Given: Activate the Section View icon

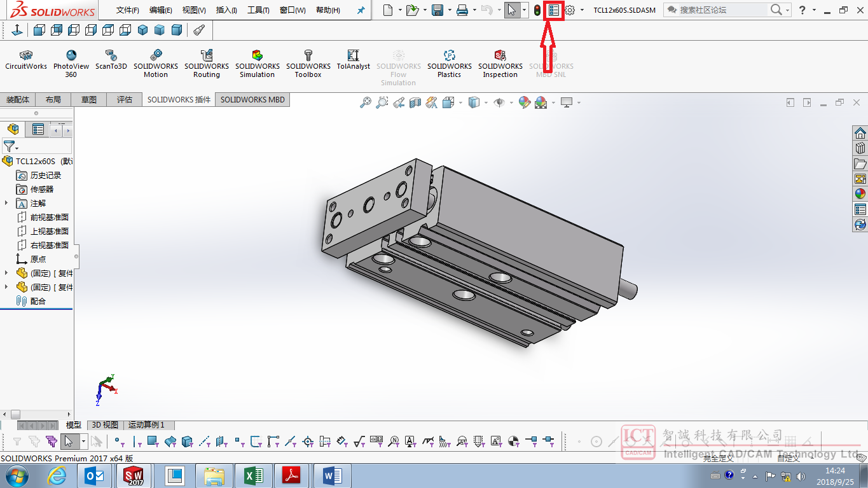Looking at the screenshot, I should pyautogui.click(x=415, y=102).
